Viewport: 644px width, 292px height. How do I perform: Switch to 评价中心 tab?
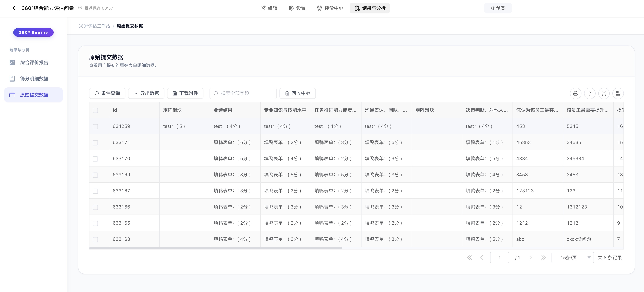click(x=330, y=8)
